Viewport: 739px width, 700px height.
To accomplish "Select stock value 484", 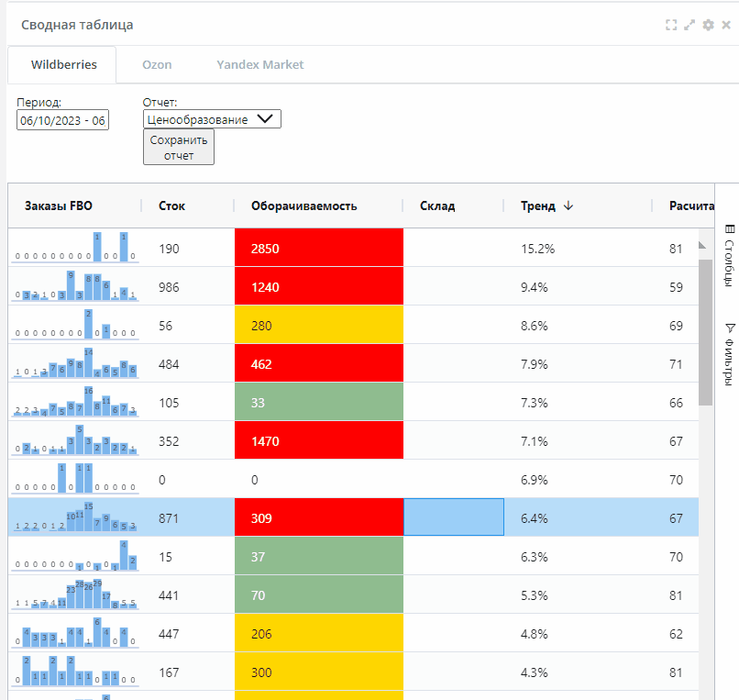I will pos(169,364).
